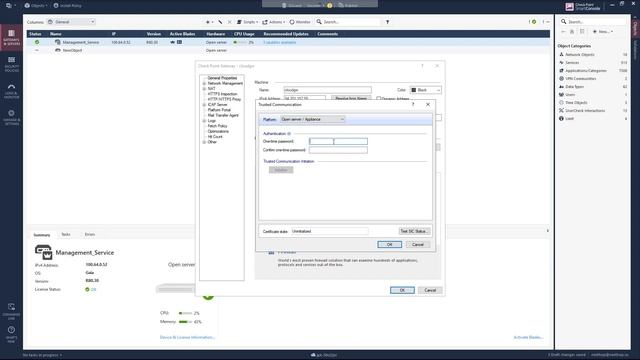
Task: Open the Columns General dropdown
Action: 71,22
